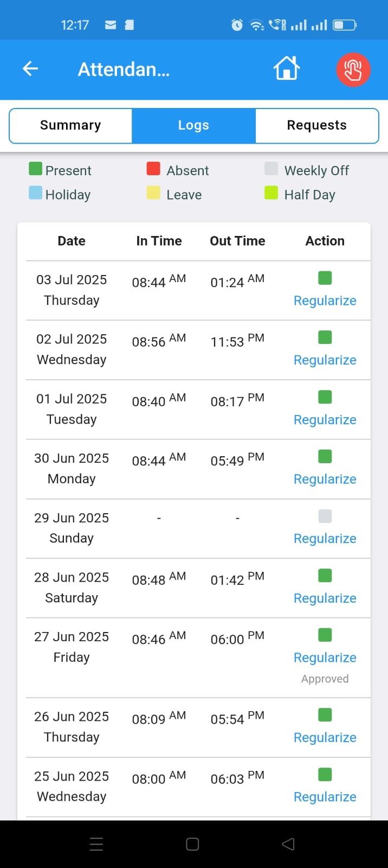The width and height of the screenshot is (388, 868).
Task: Tap the red punch attendance icon
Action: [353, 70]
